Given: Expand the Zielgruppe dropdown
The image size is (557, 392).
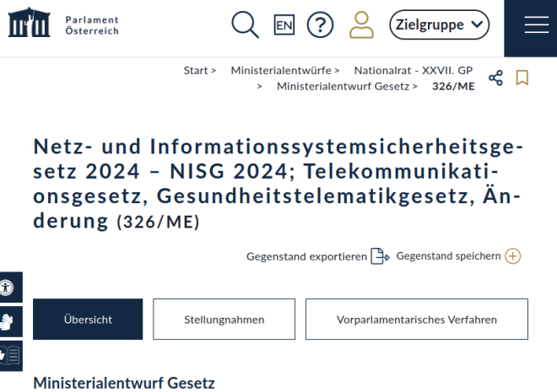Looking at the screenshot, I should point(440,24).
